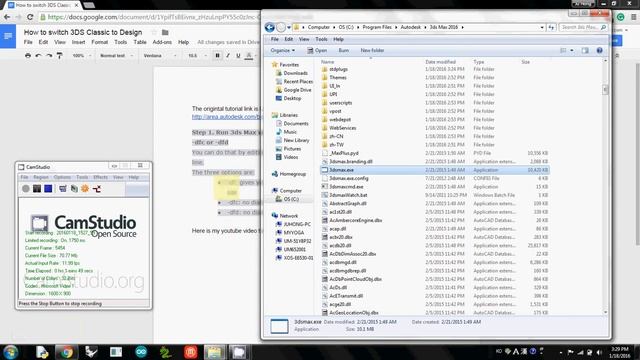Toggle Bold in Docs toolbar
The image size is (640, 360).
click(217, 56)
